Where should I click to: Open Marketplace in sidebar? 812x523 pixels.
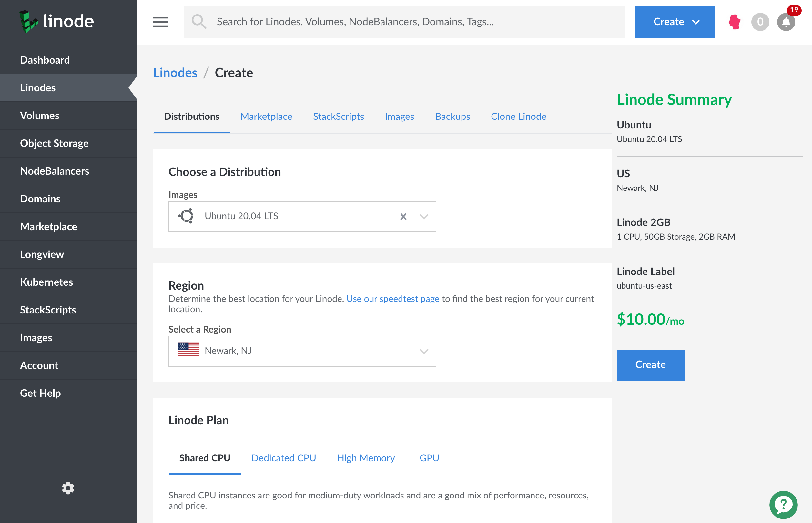(68, 227)
